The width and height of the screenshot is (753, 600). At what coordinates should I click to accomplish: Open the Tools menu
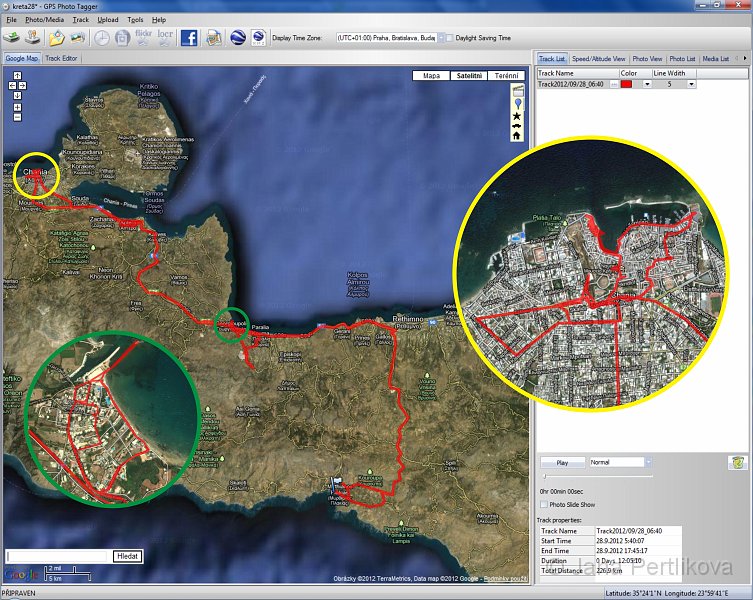point(135,20)
